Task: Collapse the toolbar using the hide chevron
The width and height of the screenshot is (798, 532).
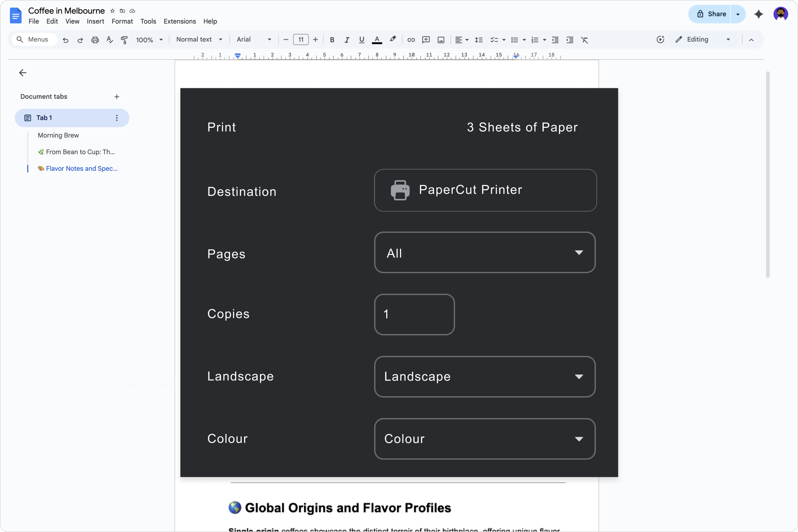Action: 751,39
